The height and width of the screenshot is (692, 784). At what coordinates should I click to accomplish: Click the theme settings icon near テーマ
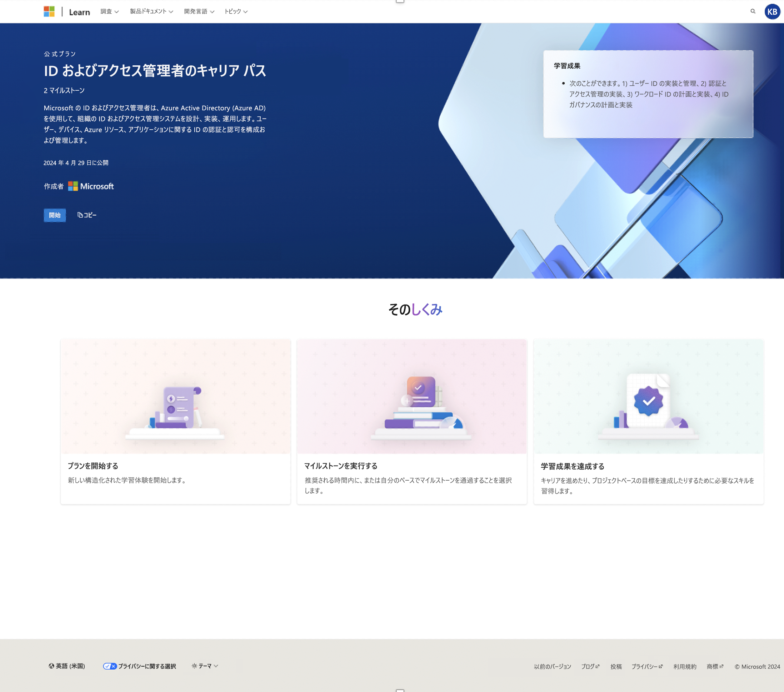pyautogui.click(x=194, y=666)
